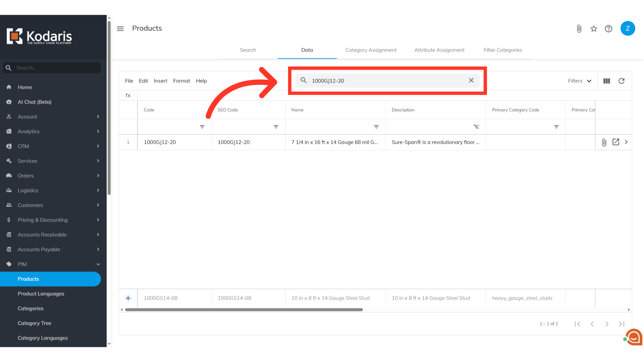Toggle the Description column filter icon

coord(476,127)
